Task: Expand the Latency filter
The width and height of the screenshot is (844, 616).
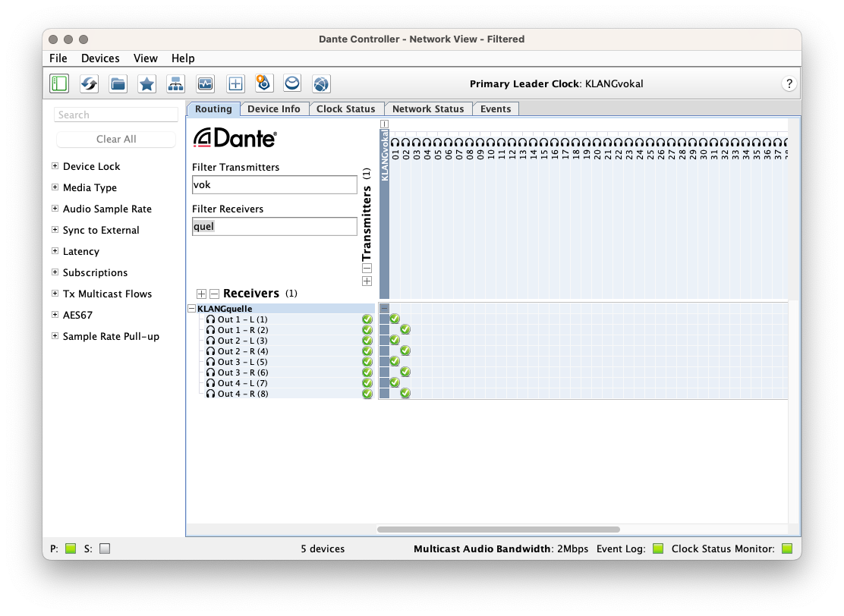Action: point(55,250)
